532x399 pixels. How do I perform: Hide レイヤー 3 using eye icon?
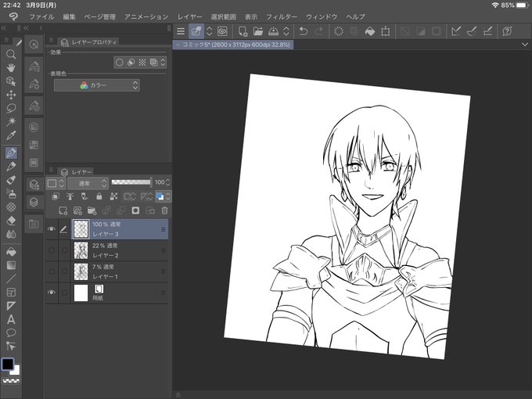tap(52, 229)
